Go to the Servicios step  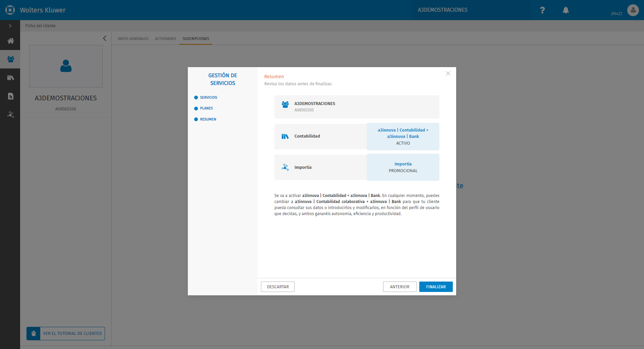(206, 97)
